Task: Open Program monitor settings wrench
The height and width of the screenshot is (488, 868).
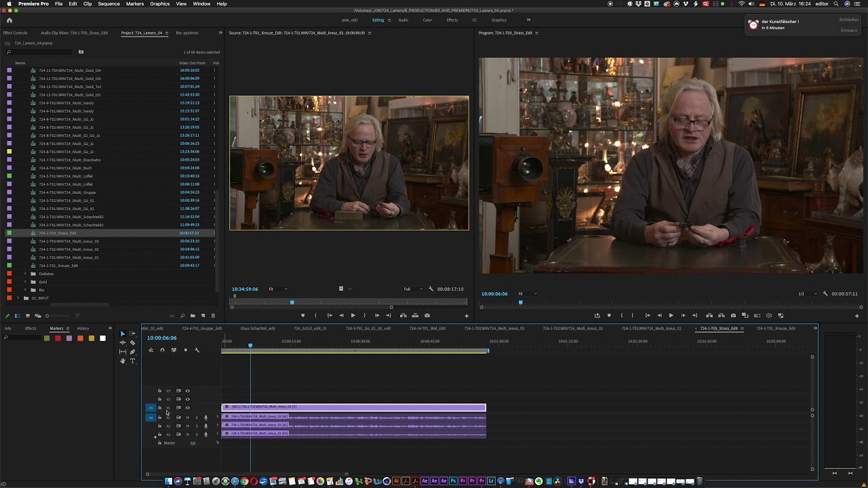Action: [x=825, y=293]
